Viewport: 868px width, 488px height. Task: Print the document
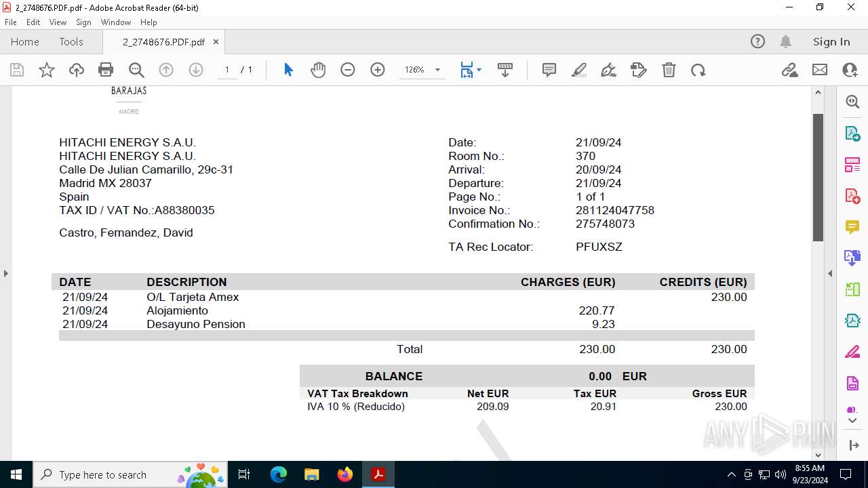[x=106, y=70]
